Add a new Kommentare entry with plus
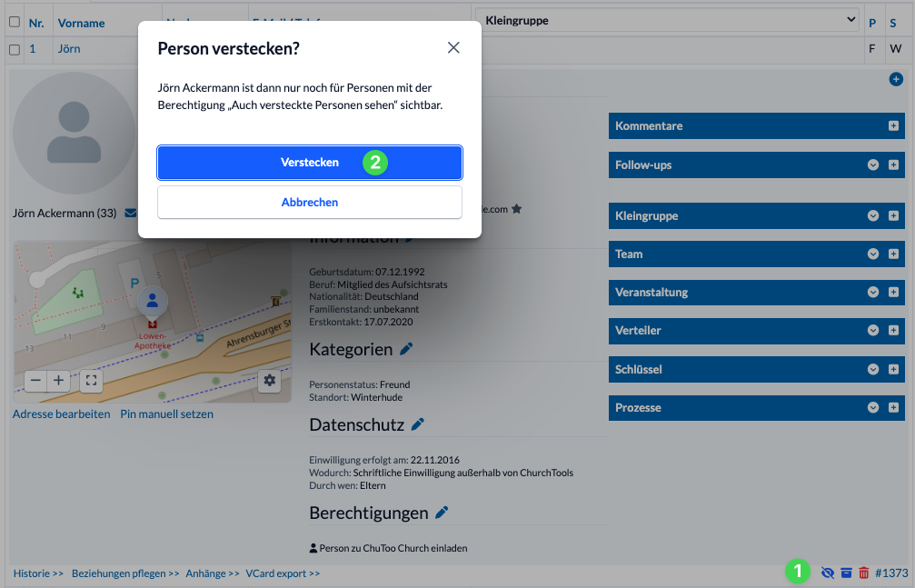This screenshot has height=588, width=915. [x=893, y=126]
